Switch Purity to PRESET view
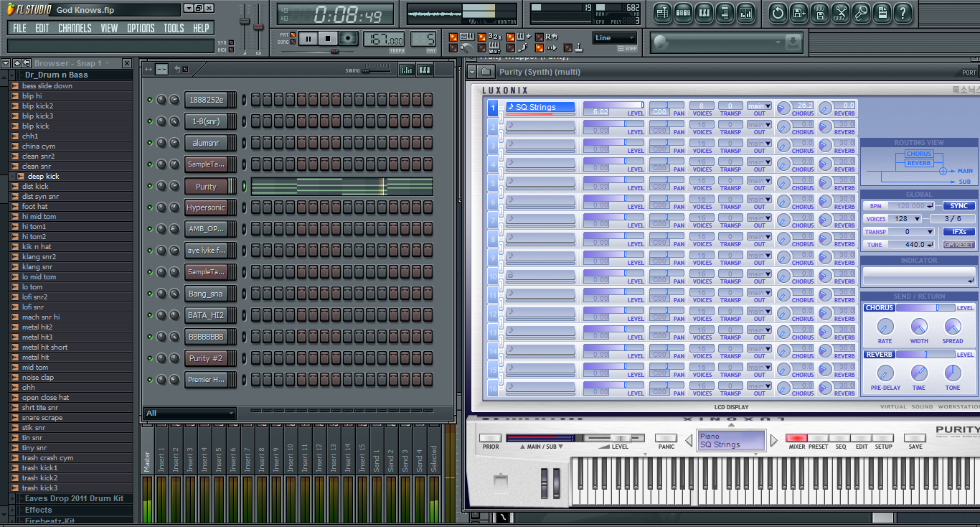 pos(818,438)
